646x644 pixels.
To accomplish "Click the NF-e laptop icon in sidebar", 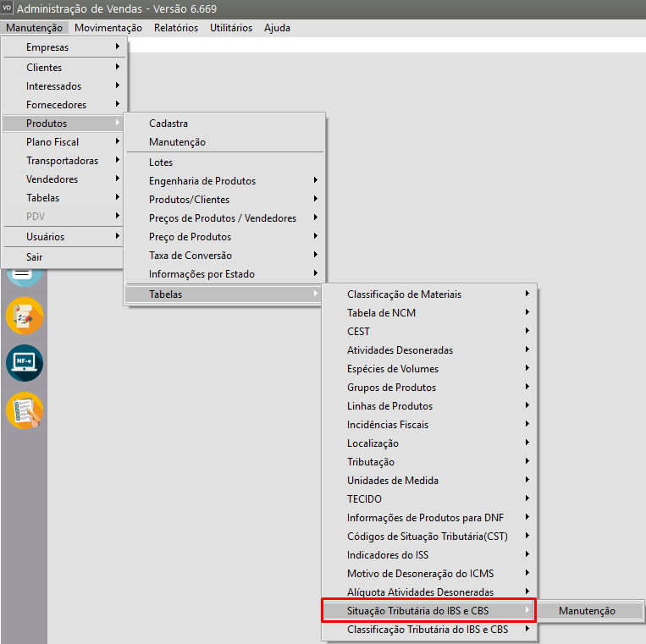I will coord(24,363).
